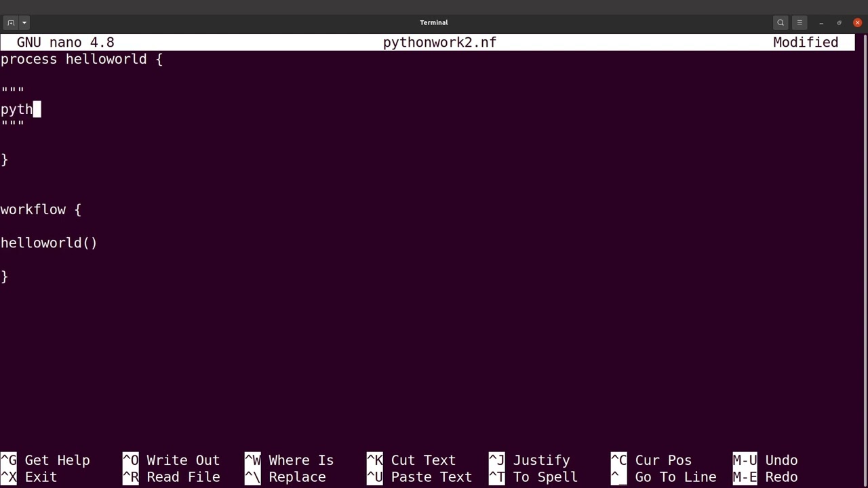Click the ^X Exit shortcut
Image resolution: width=868 pixels, height=488 pixels.
(28, 477)
